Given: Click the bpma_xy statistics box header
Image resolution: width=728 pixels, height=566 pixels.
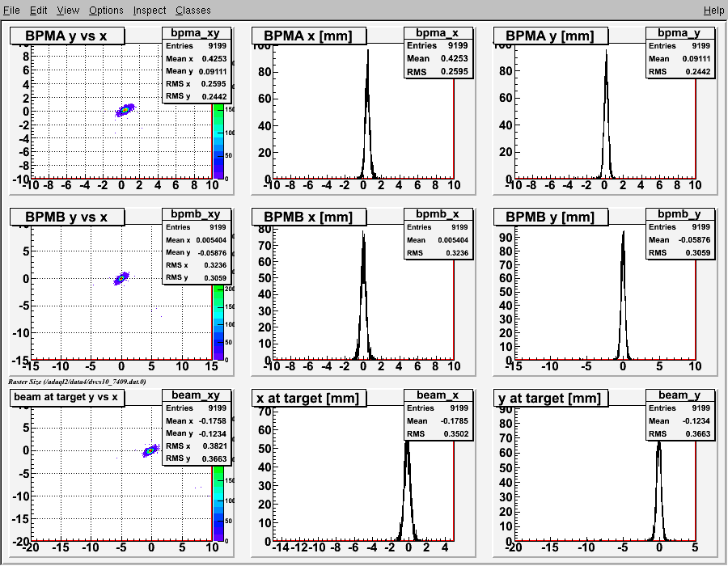Looking at the screenshot, I should [x=196, y=33].
